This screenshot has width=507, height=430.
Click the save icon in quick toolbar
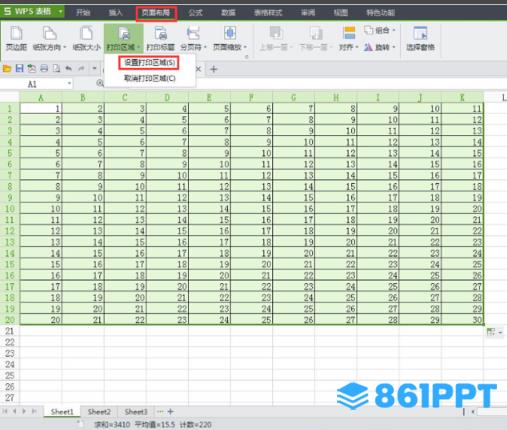(19, 69)
